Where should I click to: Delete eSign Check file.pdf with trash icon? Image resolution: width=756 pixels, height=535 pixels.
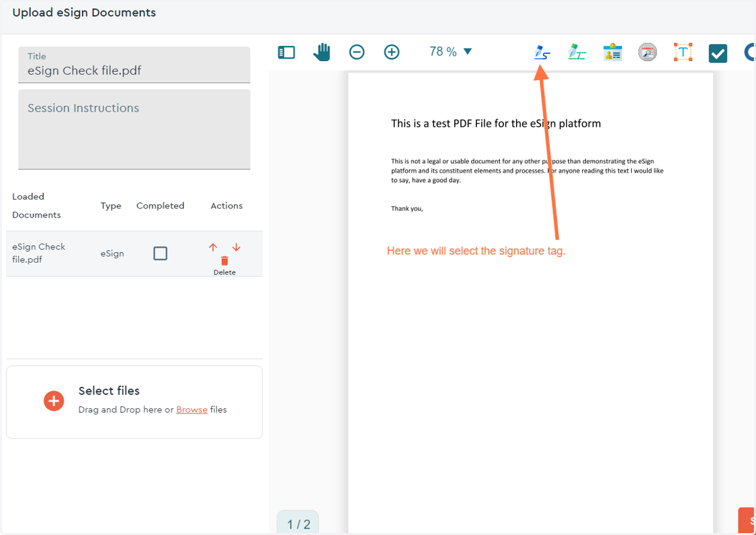224,261
